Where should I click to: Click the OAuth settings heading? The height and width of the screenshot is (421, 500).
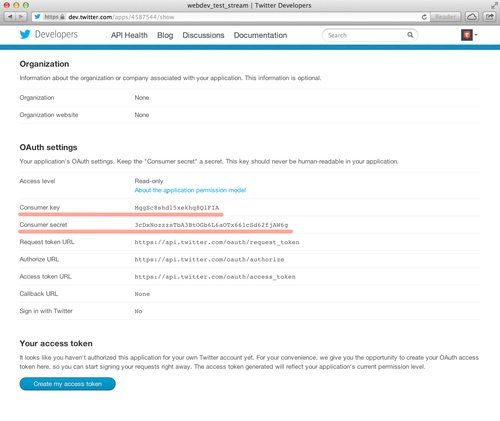pyautogui.click(x=48, y=147)
